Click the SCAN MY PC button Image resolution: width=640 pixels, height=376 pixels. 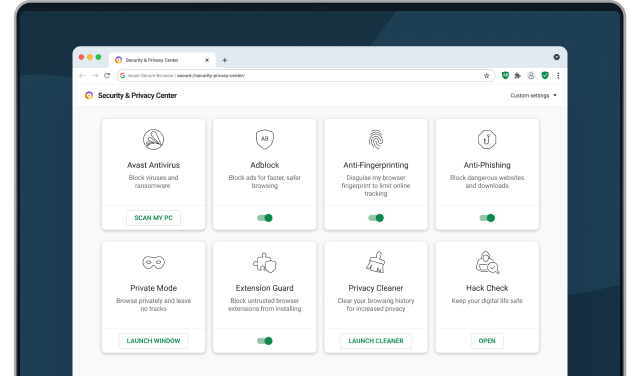coord(153,218)
